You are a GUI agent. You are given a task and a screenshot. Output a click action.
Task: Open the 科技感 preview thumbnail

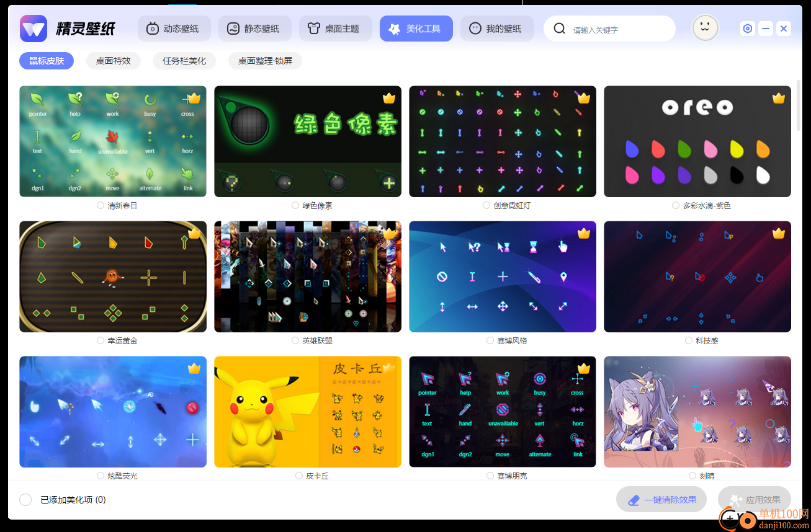(x=697, y=277)
